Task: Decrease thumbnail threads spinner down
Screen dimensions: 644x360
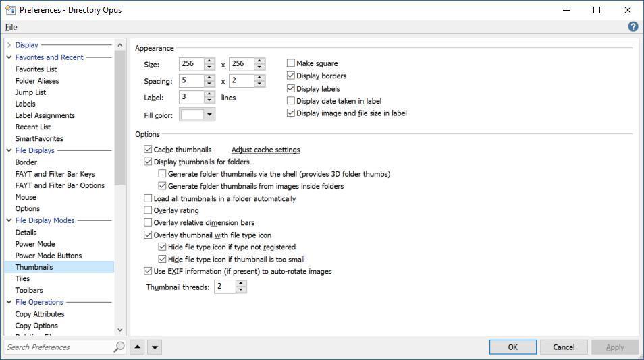Action: [x=241, y=289]
